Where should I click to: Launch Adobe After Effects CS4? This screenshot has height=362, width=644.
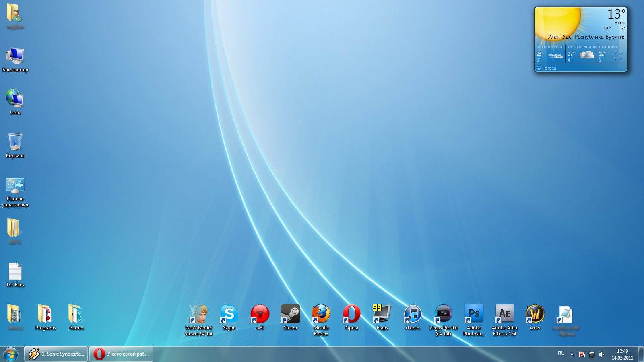click(504, 315)
